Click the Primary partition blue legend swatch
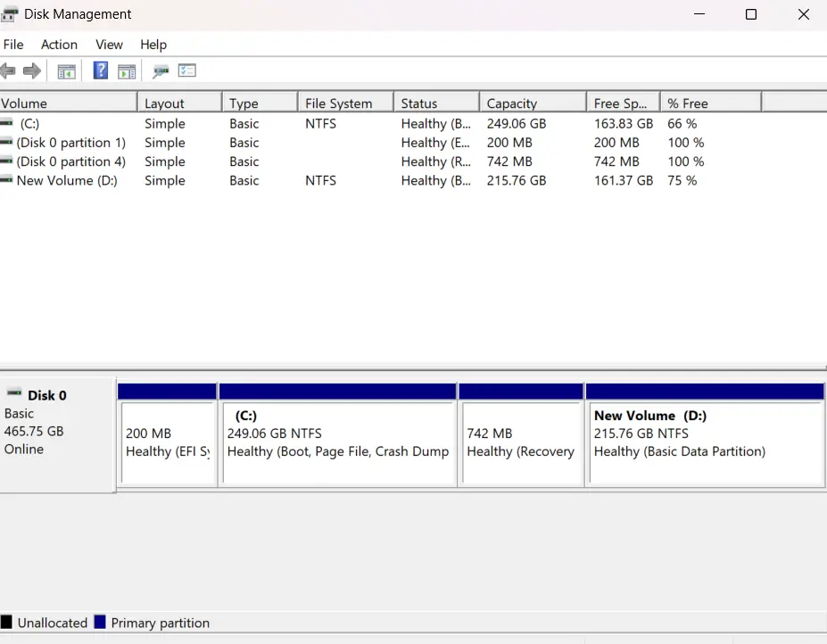 coord(98,623)
